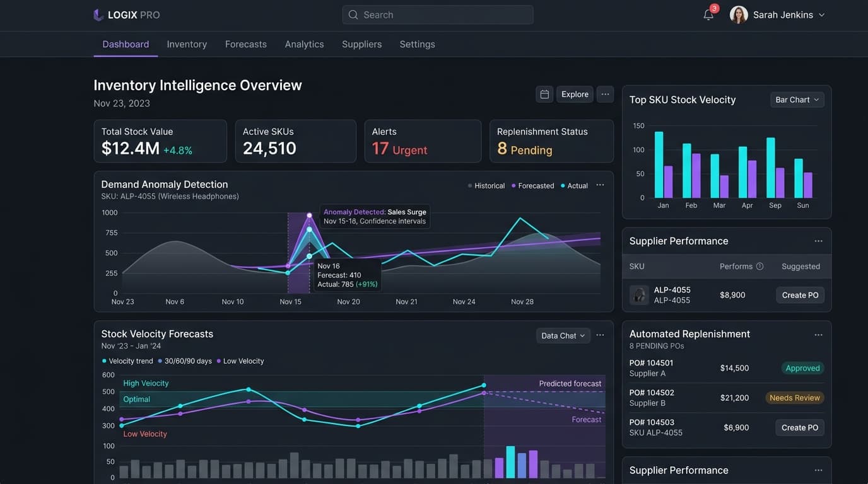868x484 pixels.
Task: Open the 8 Pending Replenishment Status card
Action: coord(551,141)
